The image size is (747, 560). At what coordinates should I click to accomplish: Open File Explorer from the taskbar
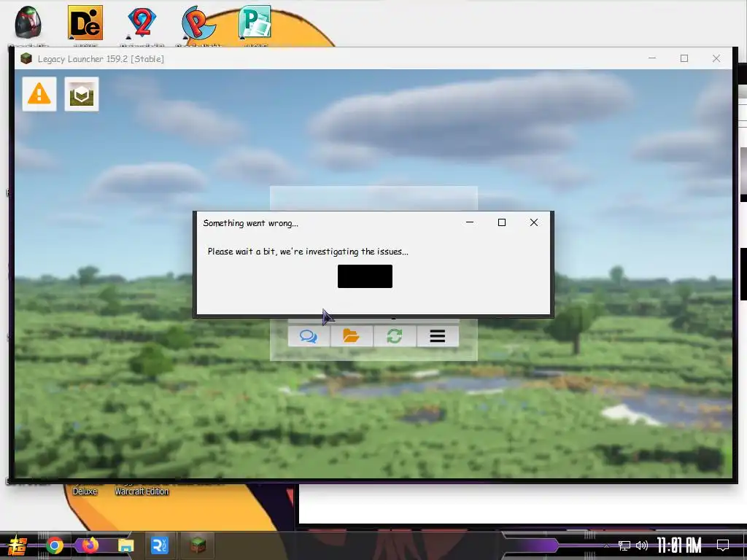tap(125, 545)
